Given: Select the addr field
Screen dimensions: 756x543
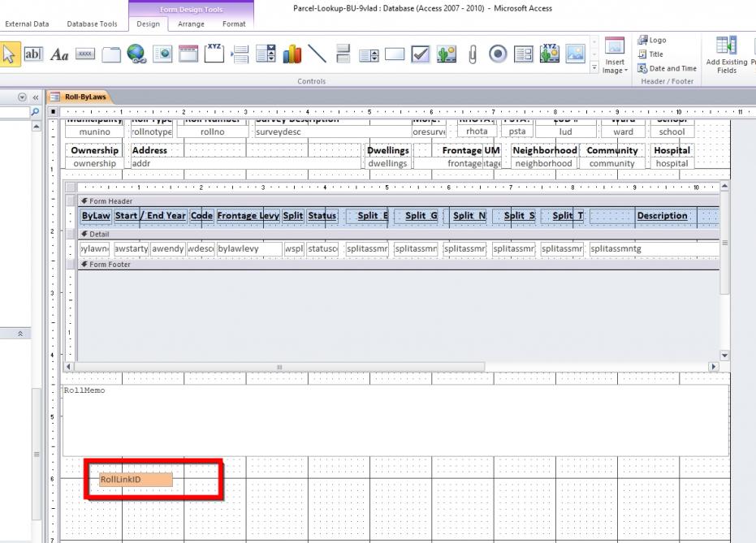Looking at the screenshot, I should [246, 163].
